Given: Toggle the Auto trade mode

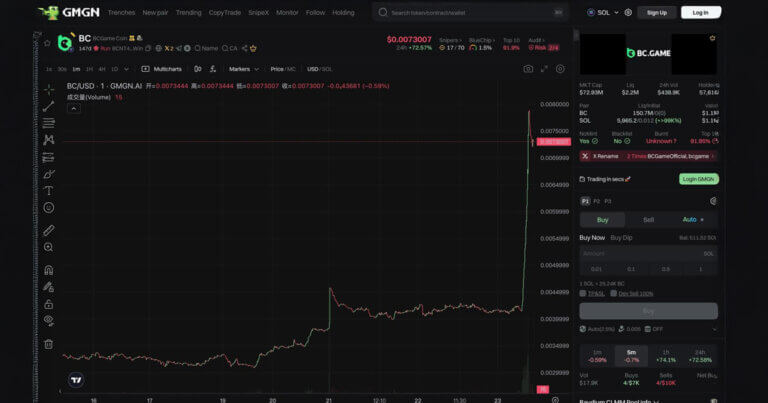Looking at the screenshot, I should 693,220.
